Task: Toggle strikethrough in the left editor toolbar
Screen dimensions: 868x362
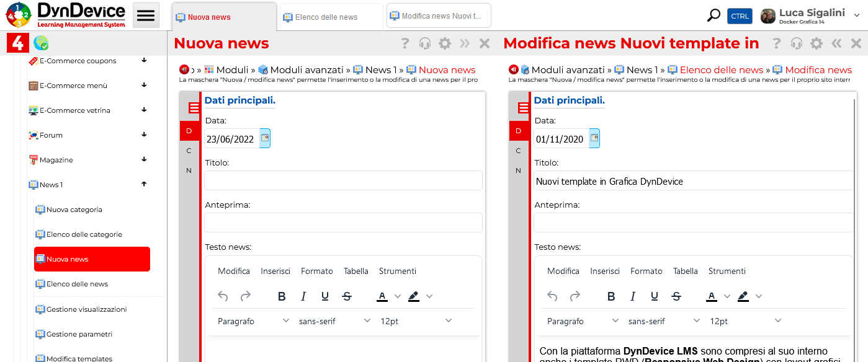Action: point(347,296)
